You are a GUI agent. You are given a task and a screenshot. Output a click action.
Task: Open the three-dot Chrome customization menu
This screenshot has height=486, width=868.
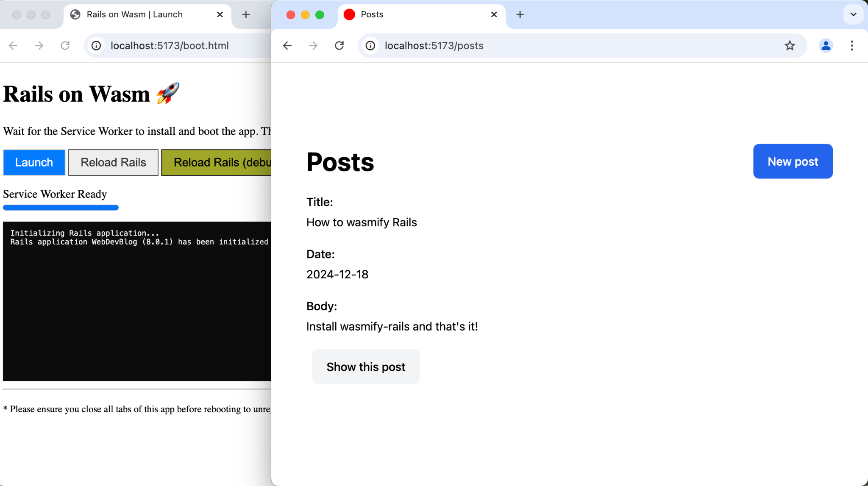(x=851, y=45)
